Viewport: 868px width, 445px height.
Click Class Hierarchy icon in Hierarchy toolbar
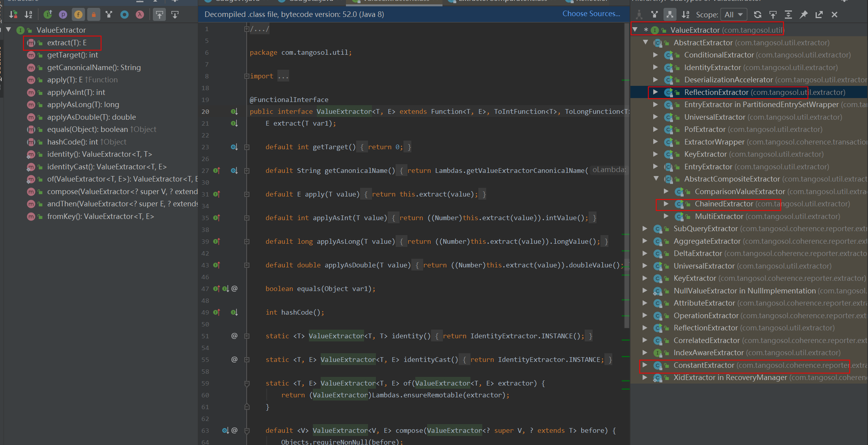coord(639,15)
